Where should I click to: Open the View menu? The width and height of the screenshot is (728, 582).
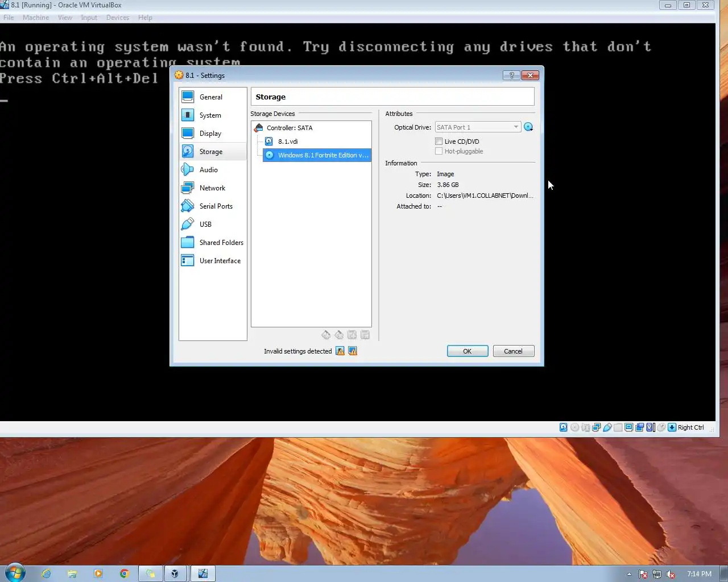pos(65,18)
